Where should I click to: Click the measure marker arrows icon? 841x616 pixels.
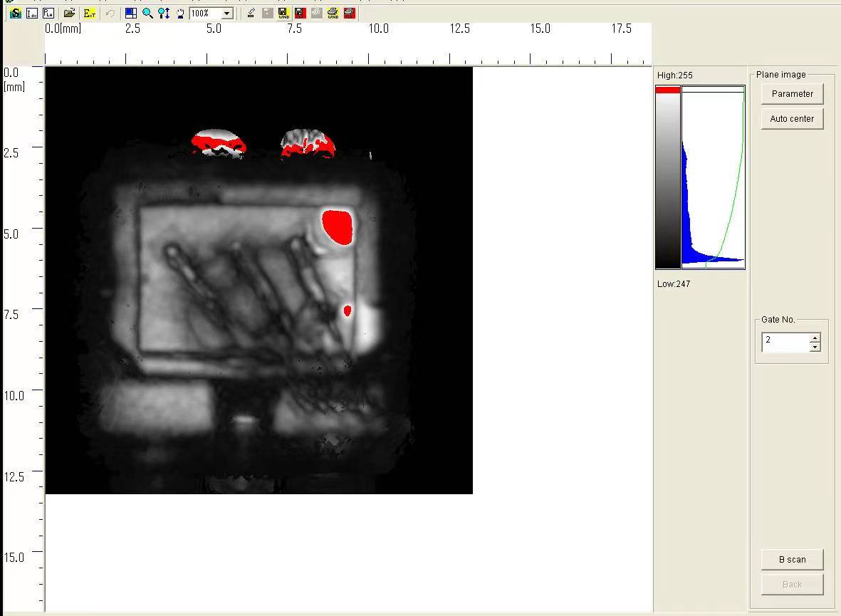[164, 13]
